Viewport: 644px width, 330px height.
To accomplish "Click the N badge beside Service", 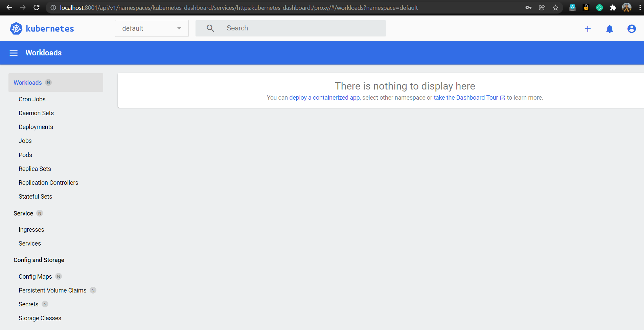I will click(40, 213).
